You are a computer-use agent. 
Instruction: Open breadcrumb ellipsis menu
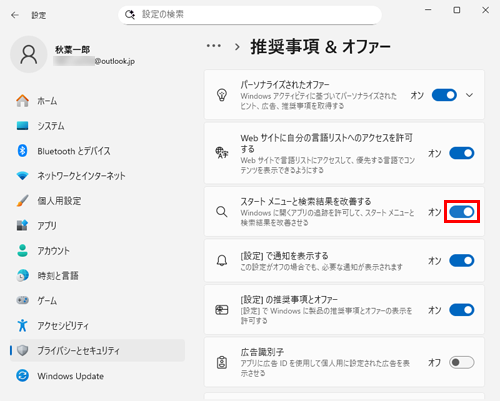[x=214, y=46]
